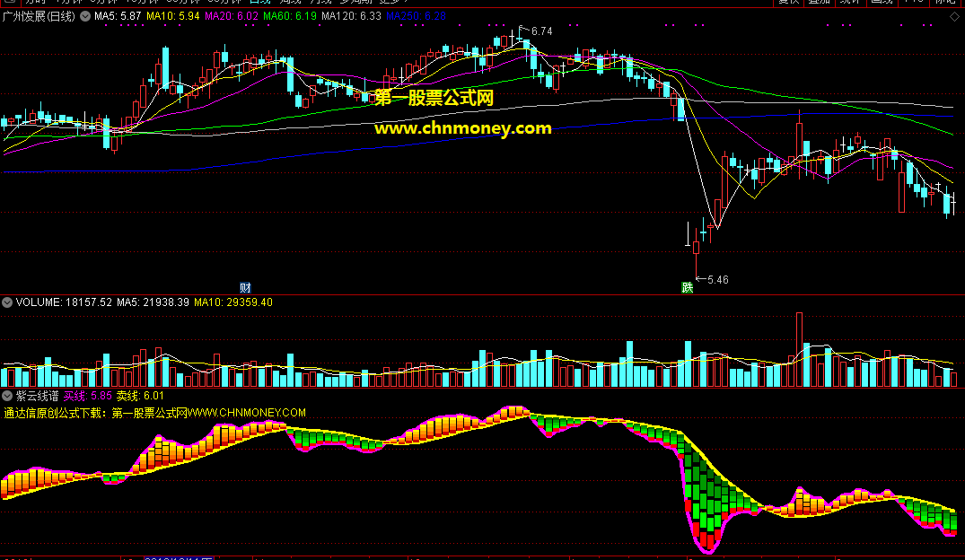Viewport: 965px width, 560px height.
Task: Click the candlestick at the 6.74 high
Action: (x=520, y=39)
